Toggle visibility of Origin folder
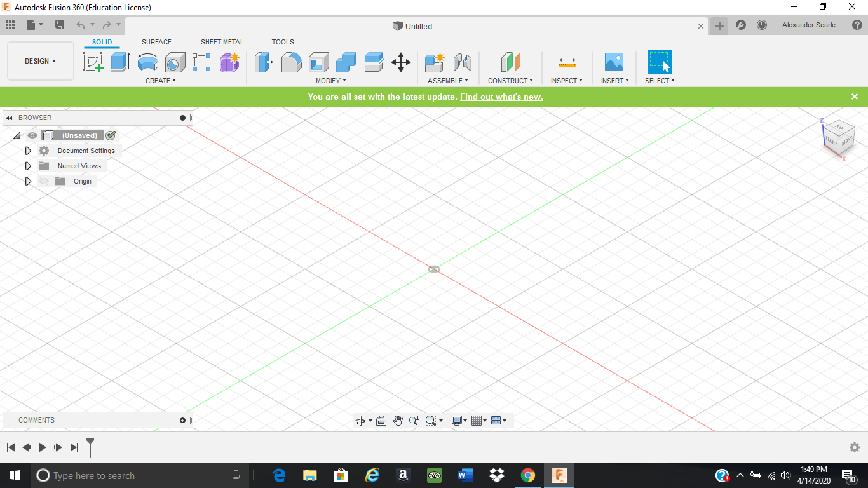Screen dimensions: 868x488 point(43,181)
